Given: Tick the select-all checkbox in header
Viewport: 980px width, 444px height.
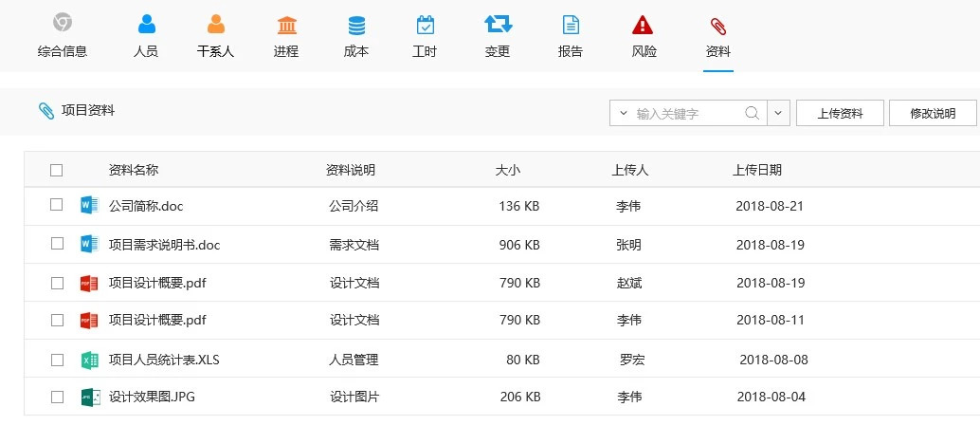Looking at the screenshot, I should (x=57, y=171).
